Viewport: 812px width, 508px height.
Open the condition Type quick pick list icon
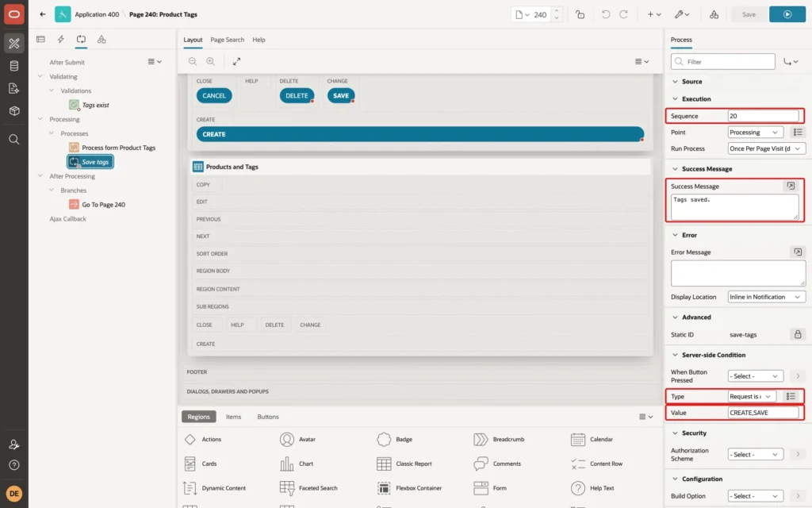point(791,396)
